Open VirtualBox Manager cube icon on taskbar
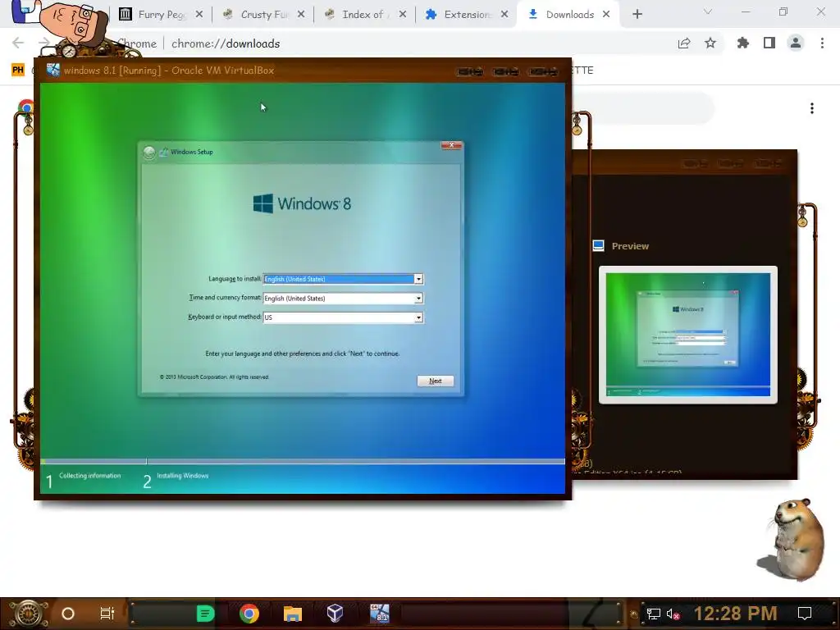The height and width of the screenshot is (630, 840). pyautogui.click(x=335, y=614)
